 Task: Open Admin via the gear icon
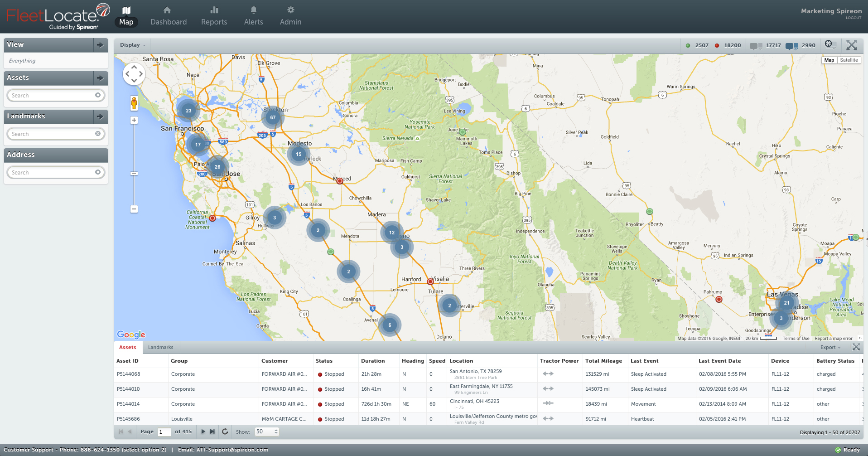coord(290,16)
